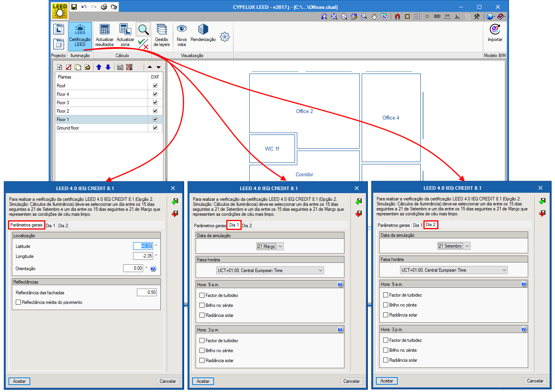Click Cancelar in the middle dialog
Image resolution: width=555 pixels, height=392 pixels.
pos(352,381)
